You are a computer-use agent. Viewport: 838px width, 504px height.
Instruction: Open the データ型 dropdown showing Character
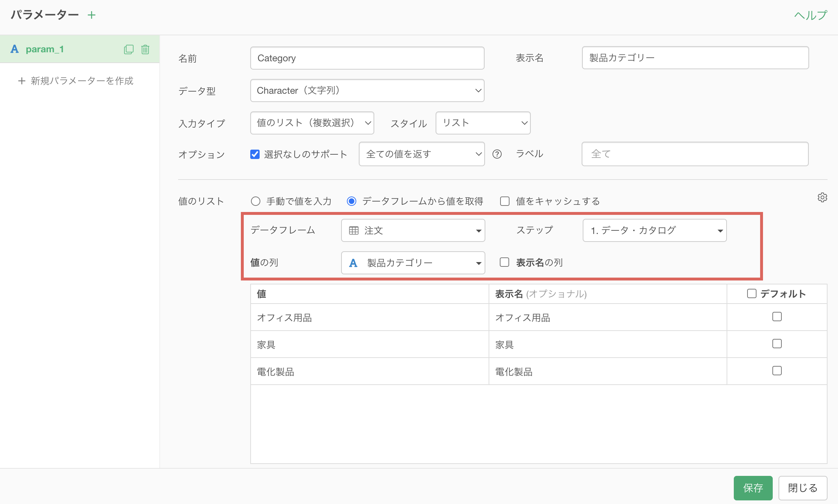click(367, 90)
